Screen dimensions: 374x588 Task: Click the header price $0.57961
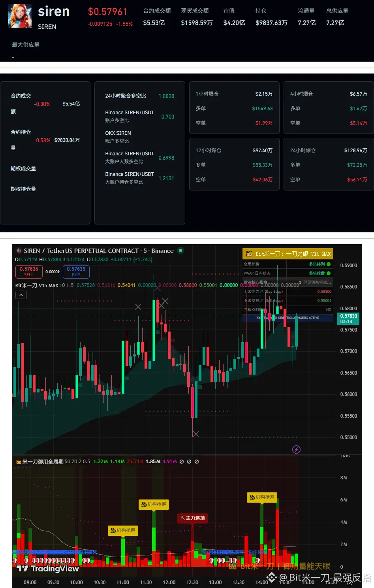click(x=107, y=12)
